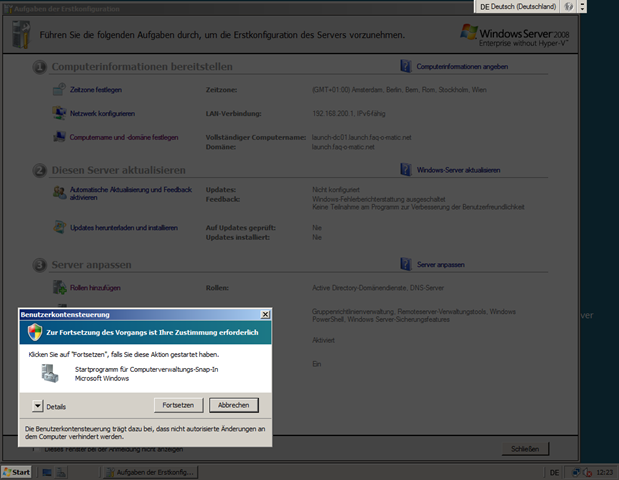Click Active Directory-Domänendienste, DNS-Server text
Image resolution: width=619 pixels, height=480 pixels.
pyautogui.click(x=378, y=288)
